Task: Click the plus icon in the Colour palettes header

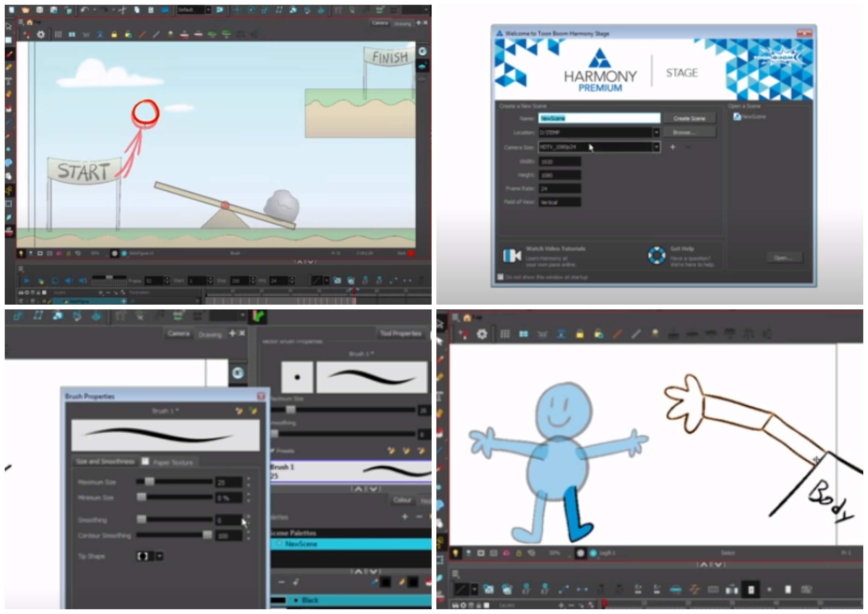Action: click(405, 517)
